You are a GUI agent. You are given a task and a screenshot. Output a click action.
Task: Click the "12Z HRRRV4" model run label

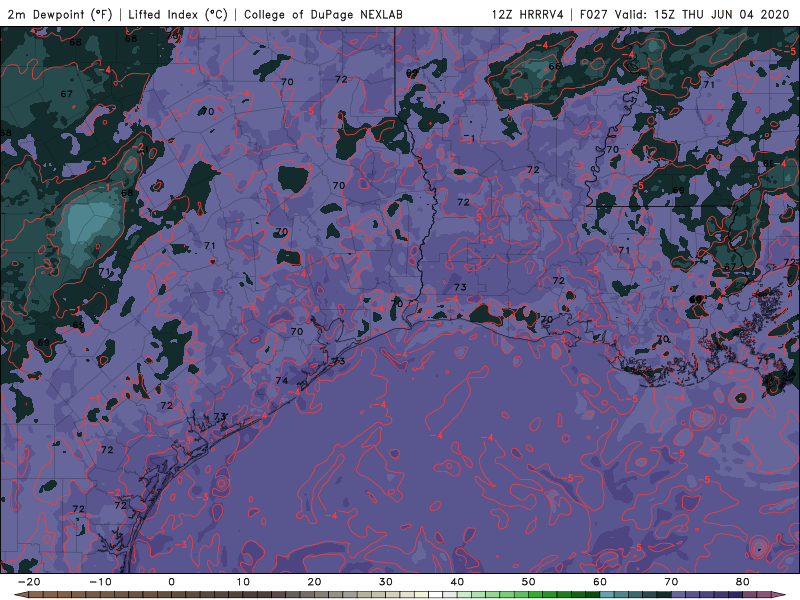(x=528, y=14)
